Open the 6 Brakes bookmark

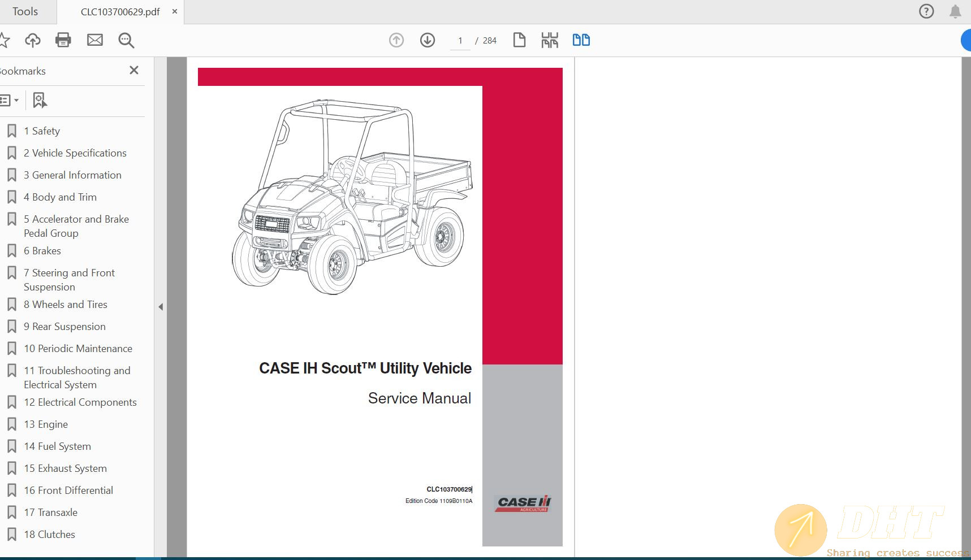pyautogui.click(x=42, y=250)
